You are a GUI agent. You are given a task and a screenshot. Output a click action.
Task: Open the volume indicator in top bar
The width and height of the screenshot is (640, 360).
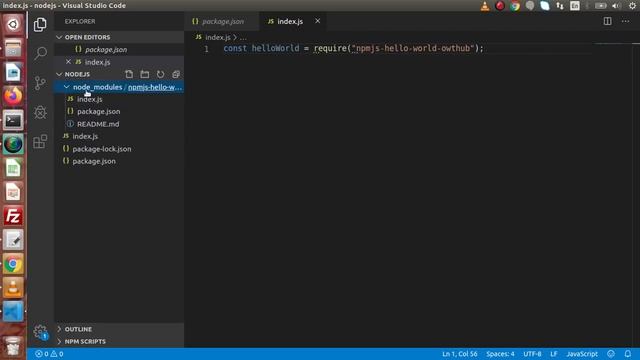[616, 6]
